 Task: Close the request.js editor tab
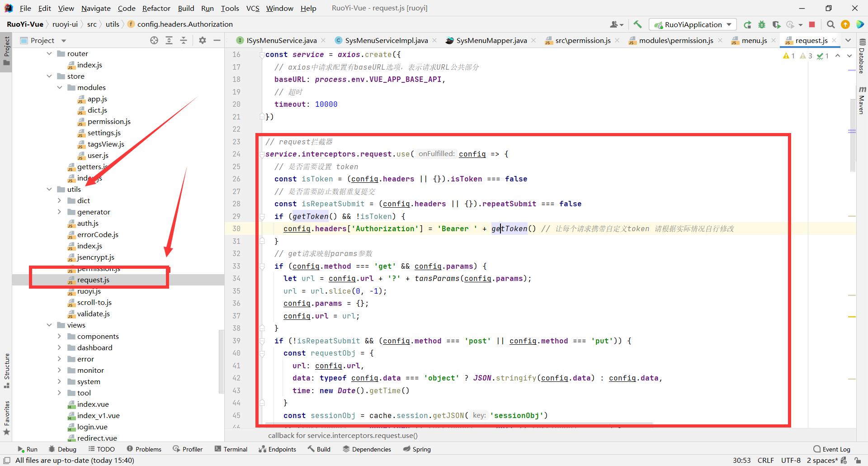pos(834,40)
